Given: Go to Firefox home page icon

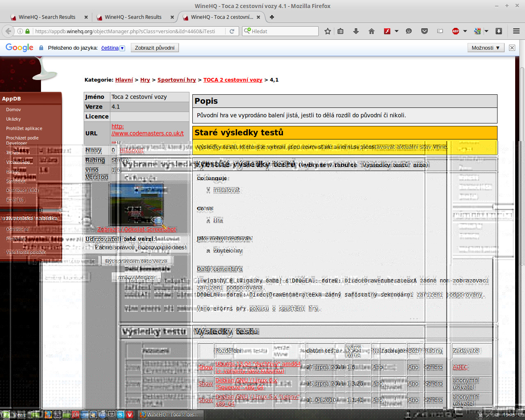Looking at the screenshot, I should tap(371, 31).
